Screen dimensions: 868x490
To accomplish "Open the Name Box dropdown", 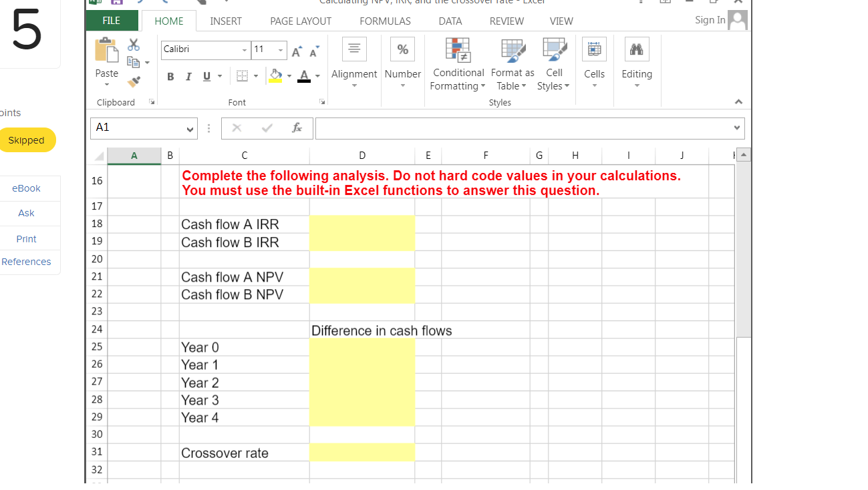I will [191, 128].
